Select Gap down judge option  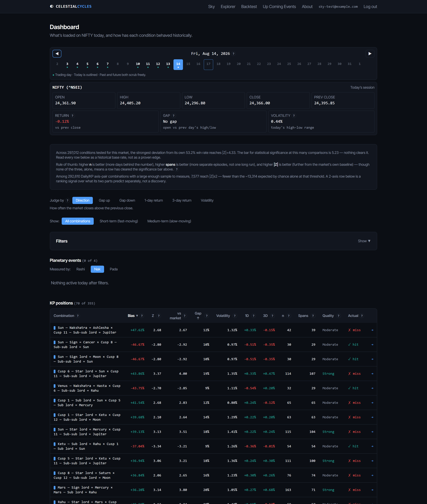click(x=127, y=200)
